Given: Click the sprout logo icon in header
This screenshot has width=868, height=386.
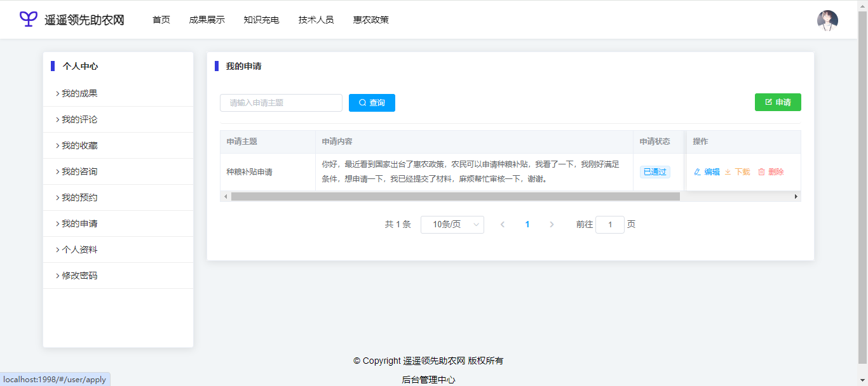Looking at the screenshot, I should [x=29, y=19].
